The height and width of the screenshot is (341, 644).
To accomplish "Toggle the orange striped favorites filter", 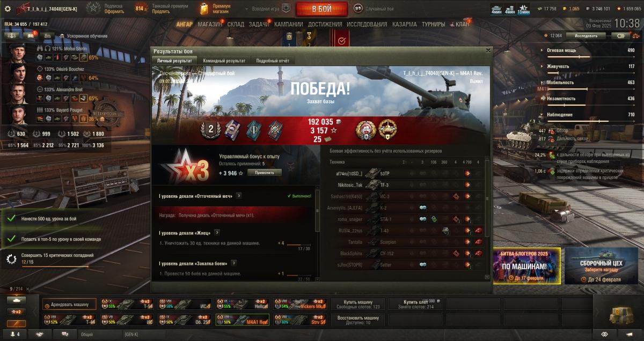I will coord(16,323).
